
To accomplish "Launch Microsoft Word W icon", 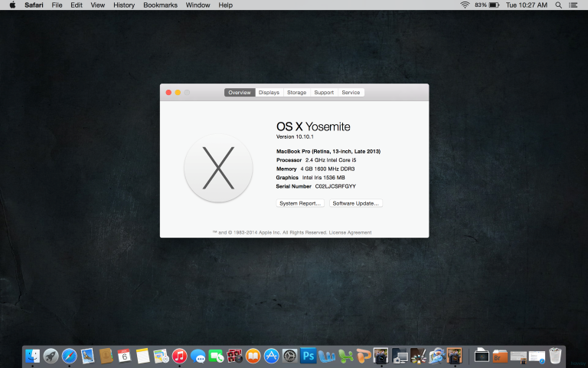I will [x=327, y=356].
